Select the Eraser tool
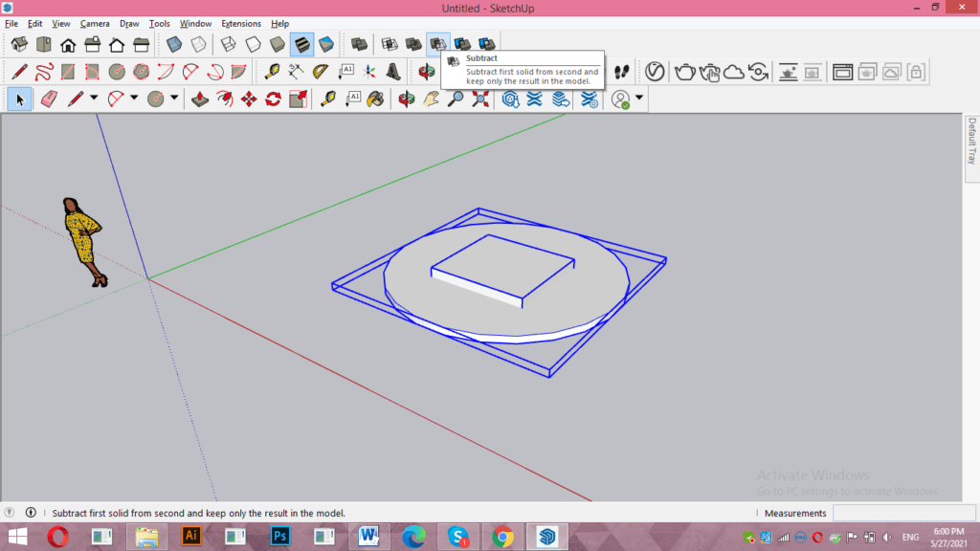 51,99
